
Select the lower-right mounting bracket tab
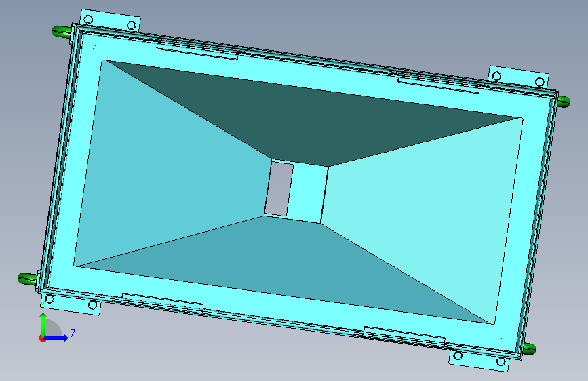(479, 360)
